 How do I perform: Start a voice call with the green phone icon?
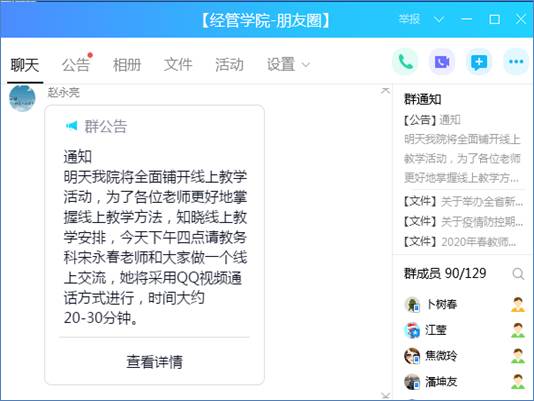405,62
